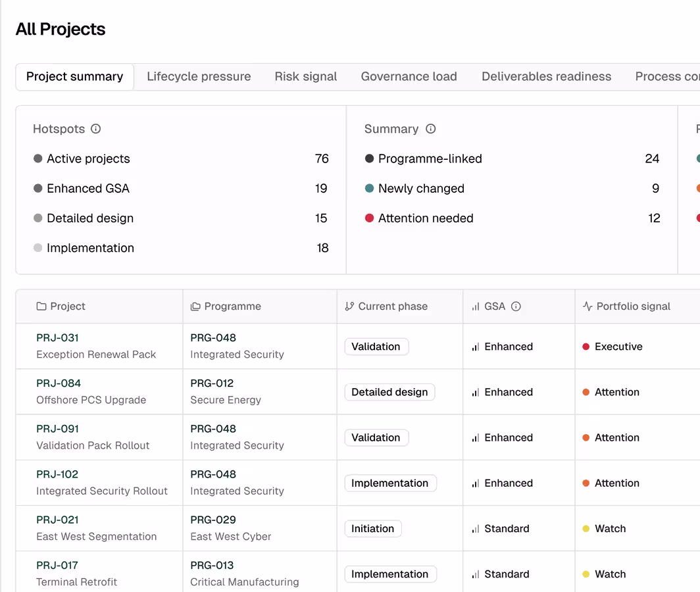Image resolution: width=700 pixels, height=592 pixels.
Task: Click the Portfolio signal pulse icon
Action: (x=587, y=307)
